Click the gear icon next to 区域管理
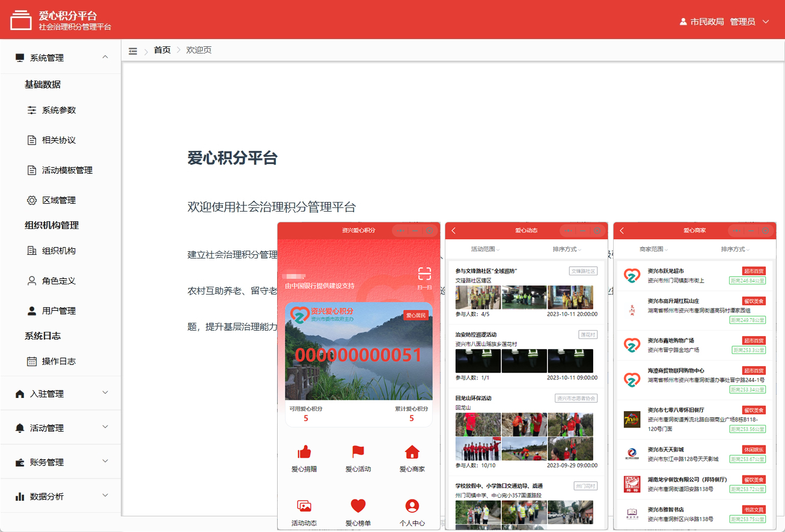This screenshot has width=785, height=532. pos(32,200)
